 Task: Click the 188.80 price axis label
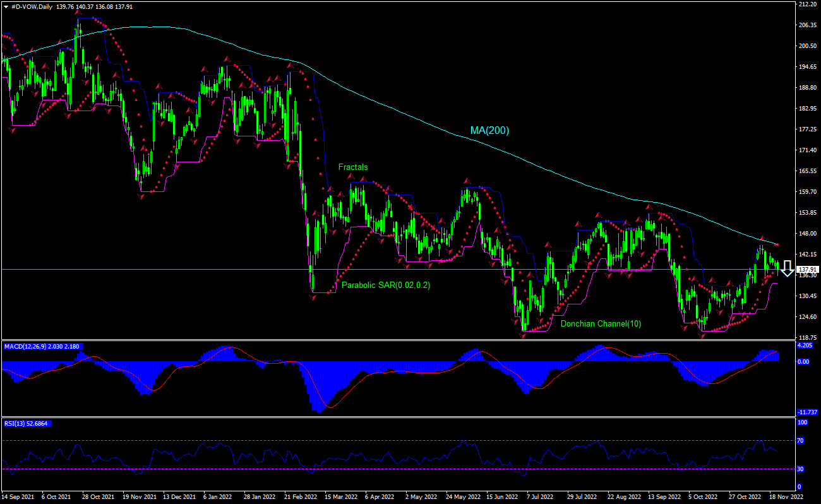coord(806,88)
